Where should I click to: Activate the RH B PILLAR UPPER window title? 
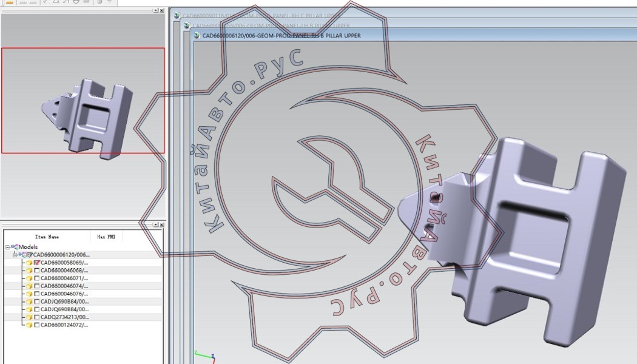tap(281, 36)
